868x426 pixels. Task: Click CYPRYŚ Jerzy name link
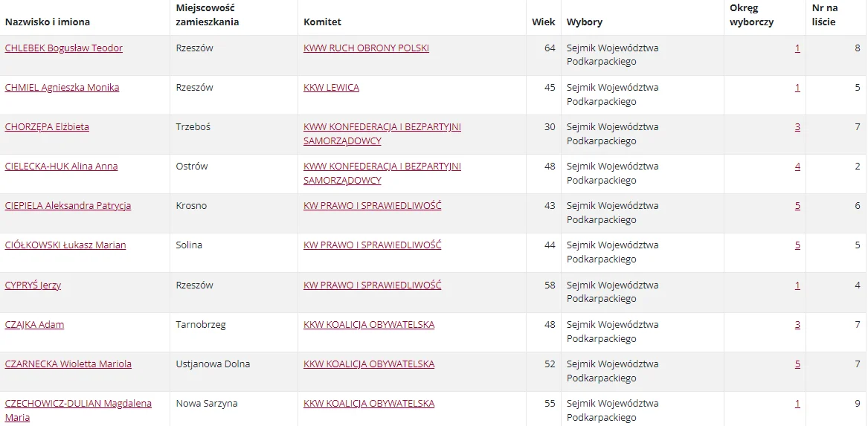33,285
